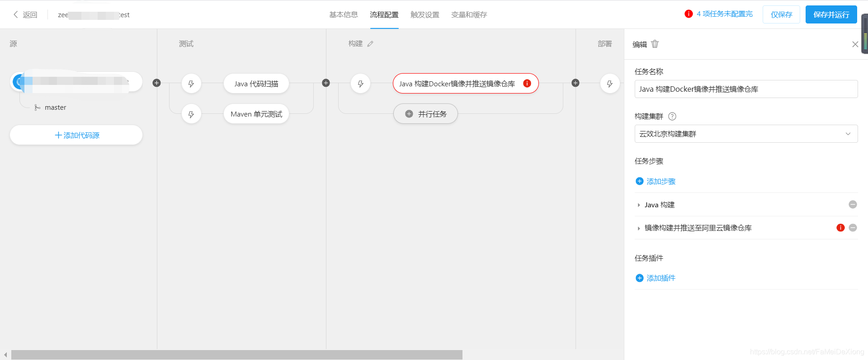
Task: Add a 并行任务 in 构建 stage
Action: [425, 114]
